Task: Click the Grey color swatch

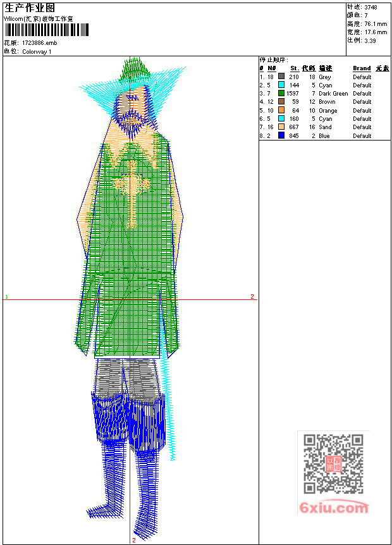Action: pyautogui.click(x=281, y=77)
